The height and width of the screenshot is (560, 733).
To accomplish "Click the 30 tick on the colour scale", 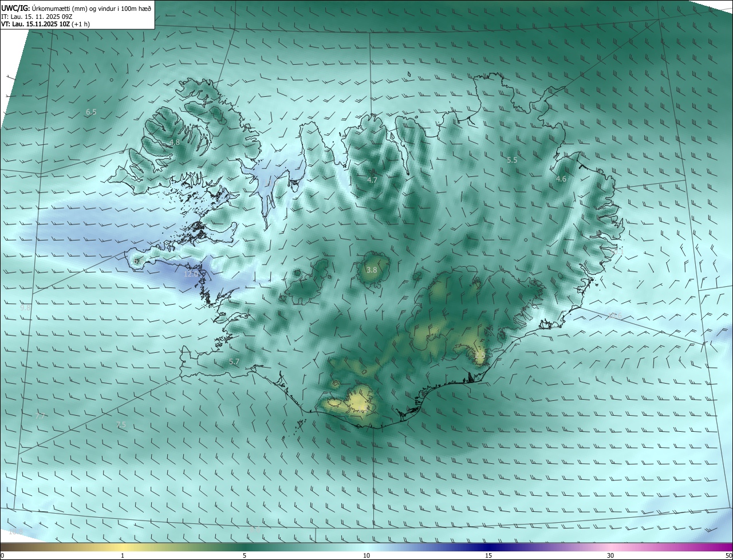I will point(610,555).
